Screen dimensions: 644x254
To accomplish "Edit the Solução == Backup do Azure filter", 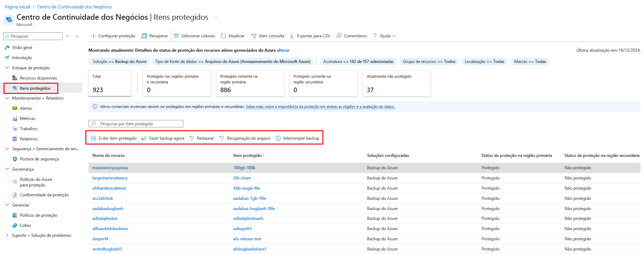I will tap(119, 62).
